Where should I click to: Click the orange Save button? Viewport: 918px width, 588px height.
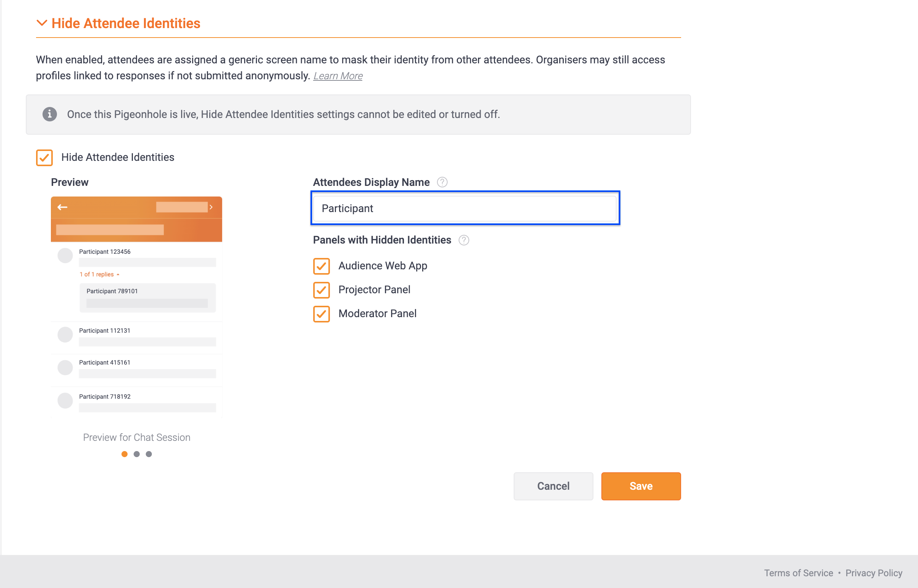click(x=641, y=486)
